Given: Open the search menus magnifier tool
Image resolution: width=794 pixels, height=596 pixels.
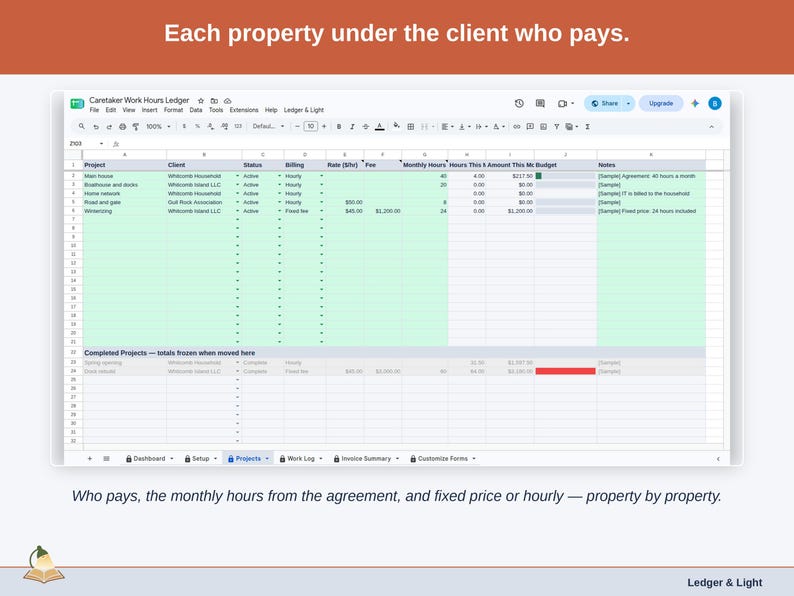Looking at the screenshot, I should pos(82,127).
